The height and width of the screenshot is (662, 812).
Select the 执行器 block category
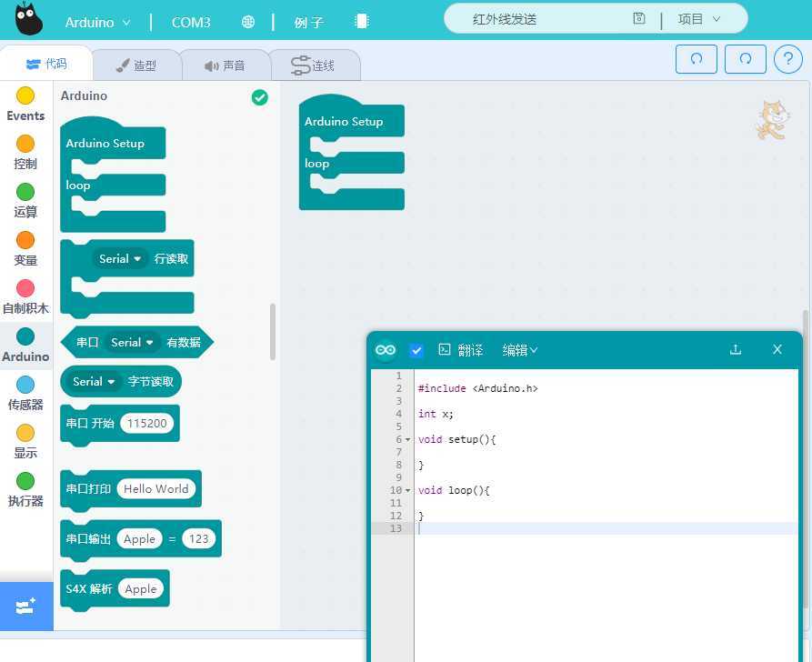pos(25,489)
